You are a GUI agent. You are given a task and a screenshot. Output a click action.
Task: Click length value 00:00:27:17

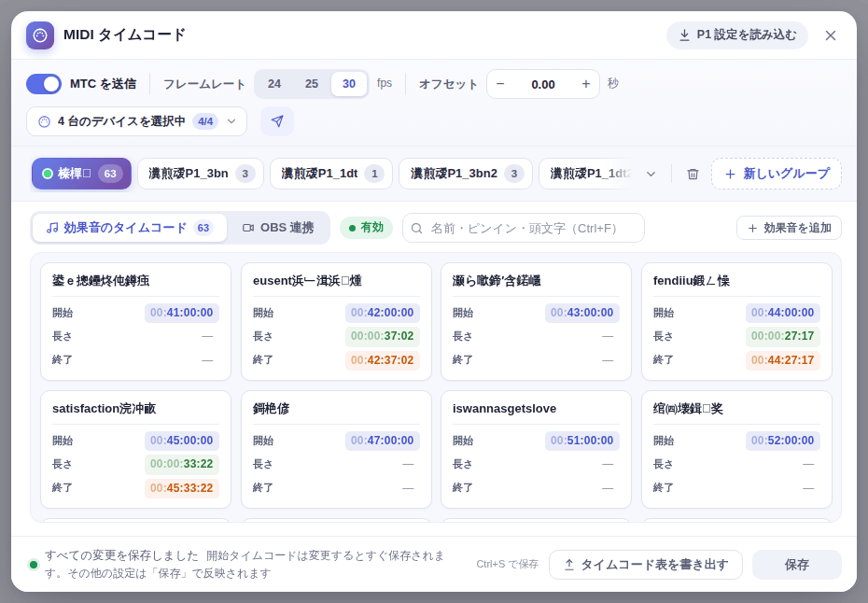pyautogui.click(x=783, y=336)
